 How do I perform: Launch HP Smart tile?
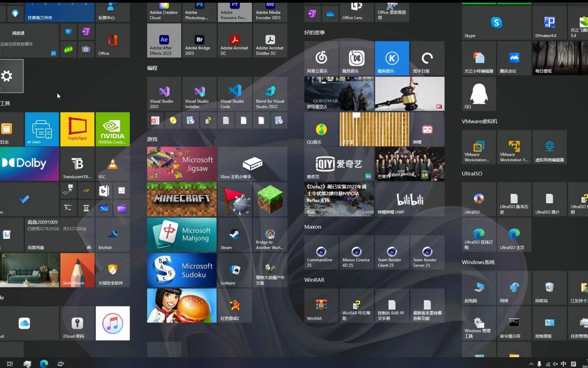(42, 129)
